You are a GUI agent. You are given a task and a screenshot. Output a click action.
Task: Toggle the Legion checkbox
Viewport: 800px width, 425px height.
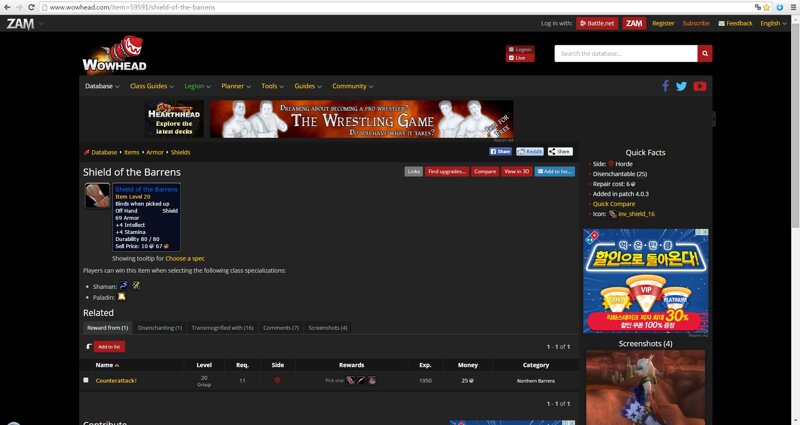click(x=511, y=49)
